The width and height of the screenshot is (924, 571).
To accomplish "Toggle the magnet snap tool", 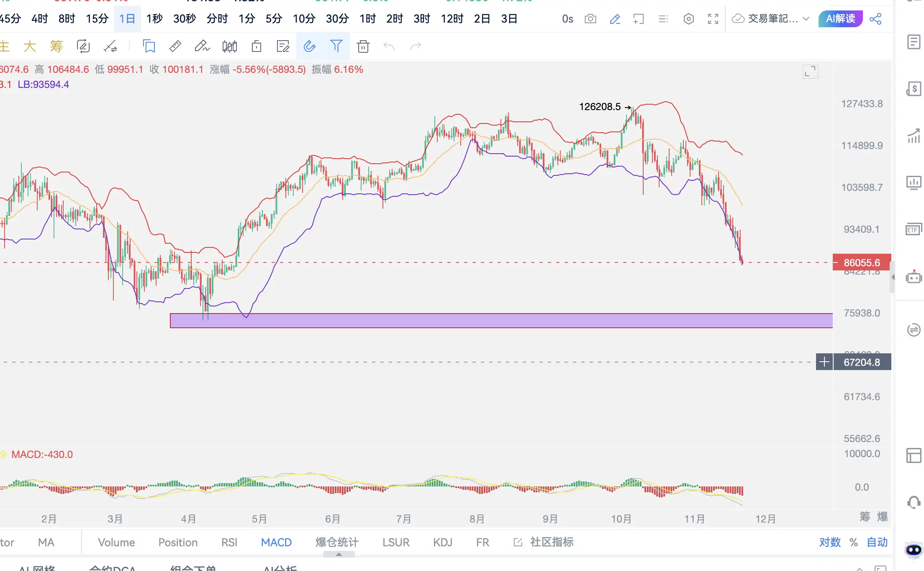I will point(309,46).
